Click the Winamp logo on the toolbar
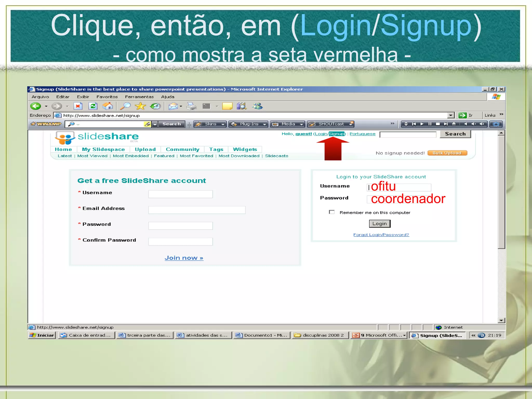Image resolution: width=532 pixels, height=399 pixels. pos(46,124)
